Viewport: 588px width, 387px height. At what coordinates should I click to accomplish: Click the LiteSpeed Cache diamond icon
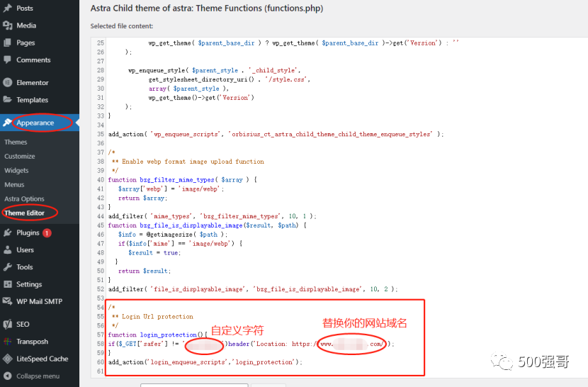point(8,359)
